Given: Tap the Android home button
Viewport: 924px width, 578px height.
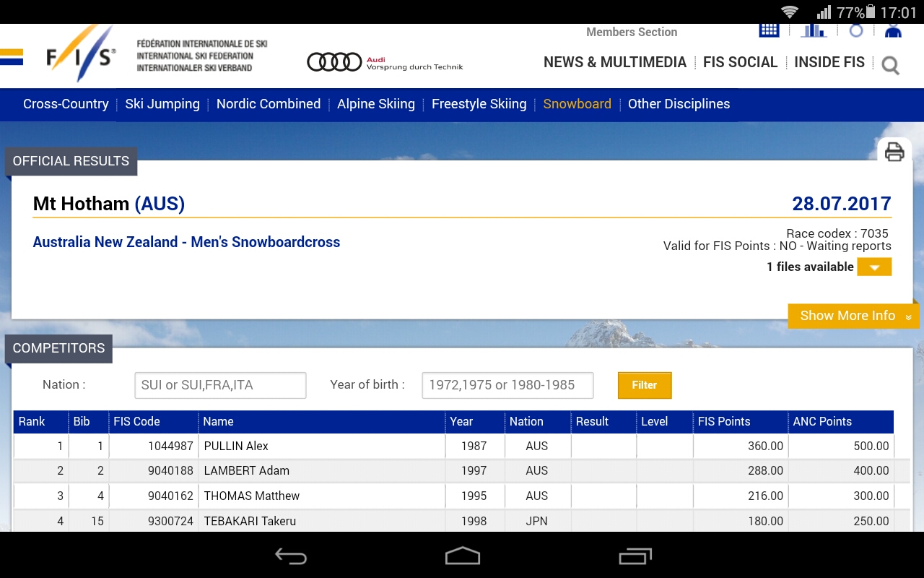Looking at the screenshot, I should click(x=462, y=556).
